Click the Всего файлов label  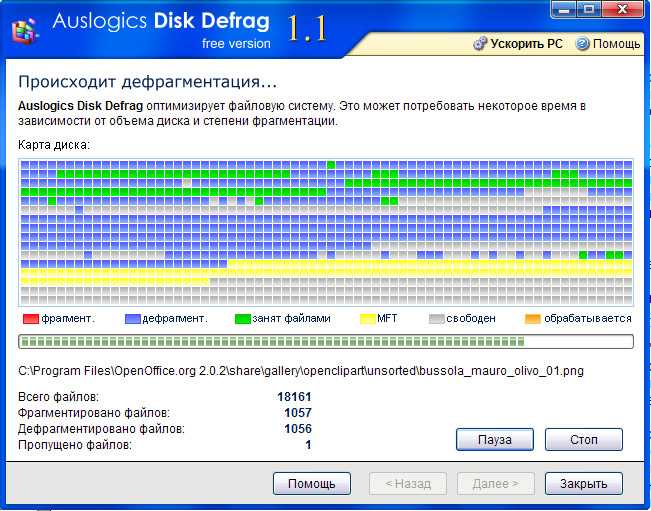coord(59,397)
